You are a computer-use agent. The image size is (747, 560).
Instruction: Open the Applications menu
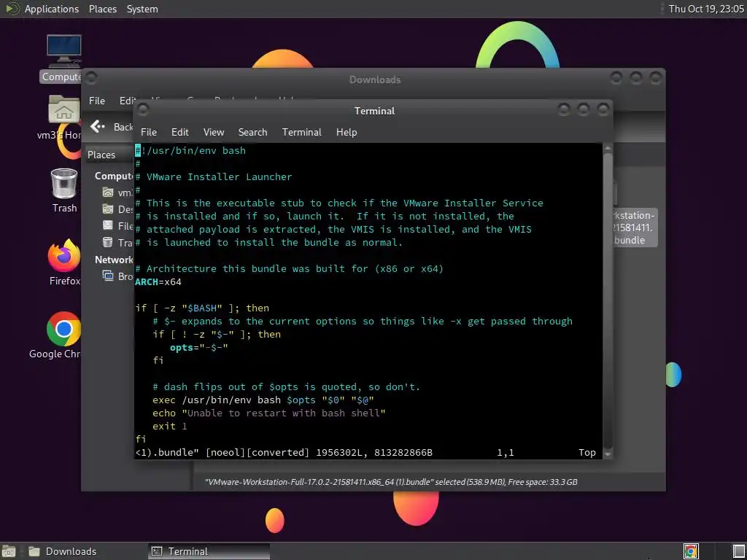click(52, 9)
